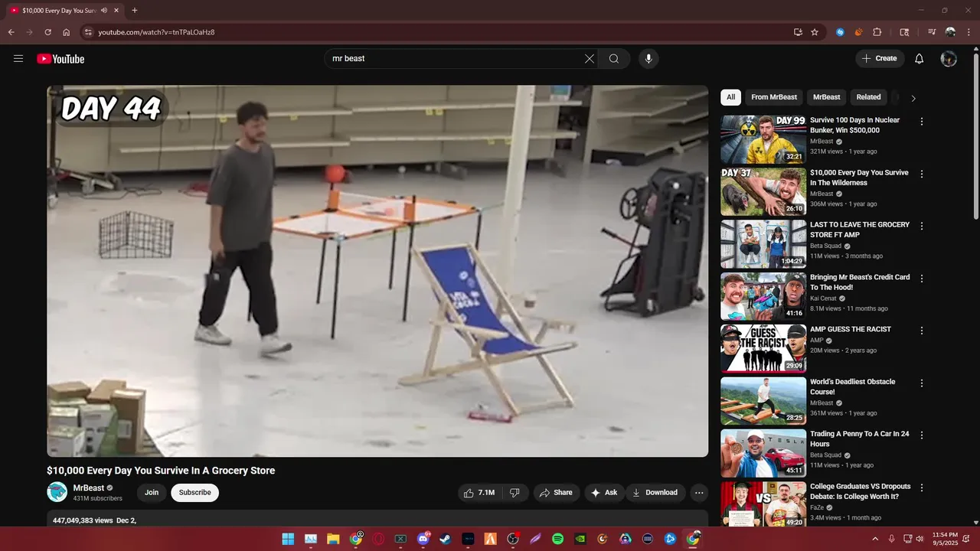Open the Windows Start menu
This screenshot has height=551, width=980.
tap(288, 539)
